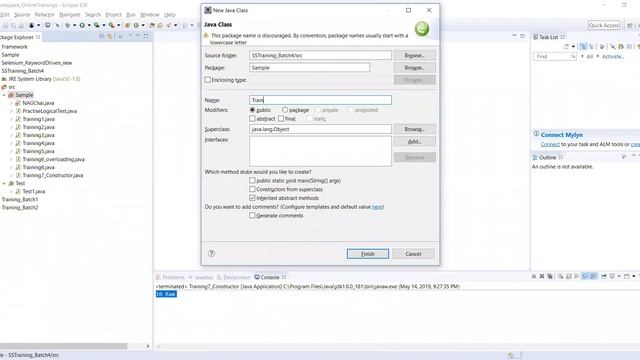Click the dialog help question mark icon
This screenshot has height=360, width=640.
pyautogui.click(x=211, y=253)
